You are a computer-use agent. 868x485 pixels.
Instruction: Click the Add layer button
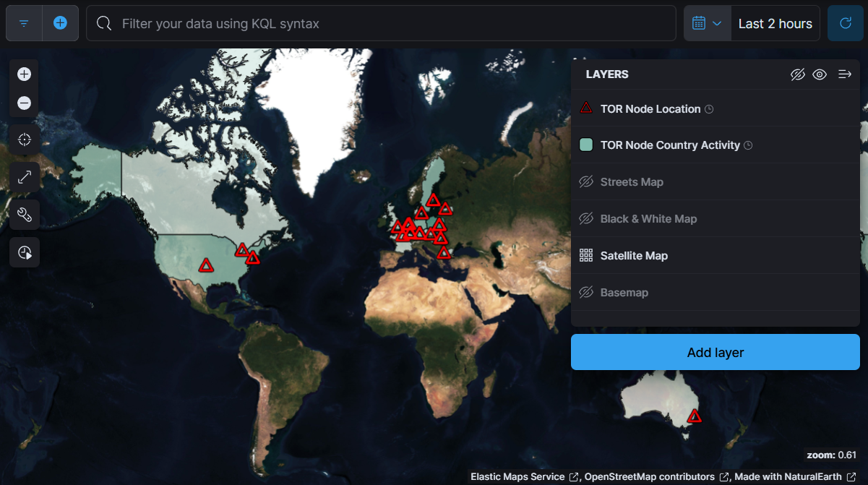[x=715, y=353]
